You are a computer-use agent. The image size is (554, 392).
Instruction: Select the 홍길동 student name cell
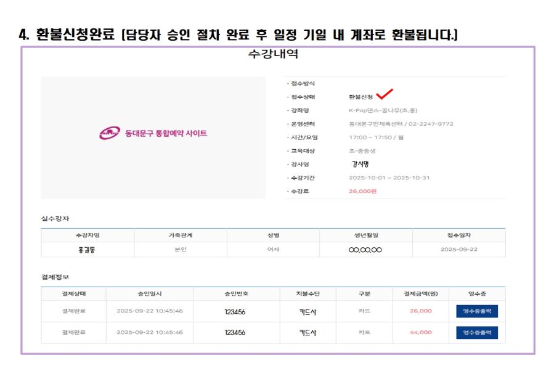pyautogui.click(x=85, y=249)
